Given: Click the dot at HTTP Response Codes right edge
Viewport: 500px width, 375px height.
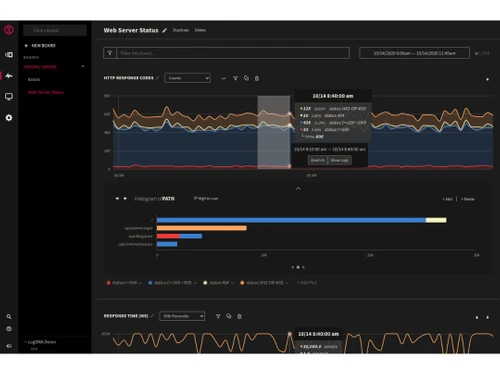Looking at the screenshot, I should tap(487, 79).
